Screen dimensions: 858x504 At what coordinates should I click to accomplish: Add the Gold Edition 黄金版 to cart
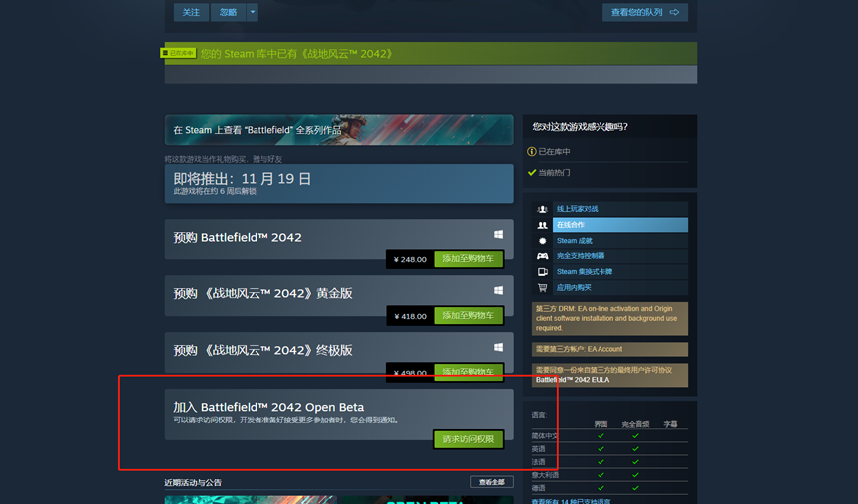468,316
